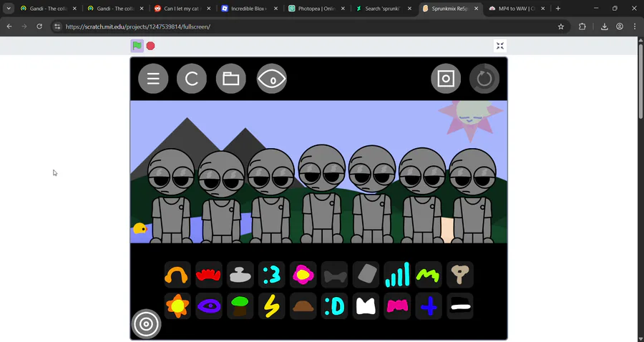This screenshot has height=342, width=644.
Task: Bookmark this page with the star icon
Action: pyautogui.click(x=560, y=26)
